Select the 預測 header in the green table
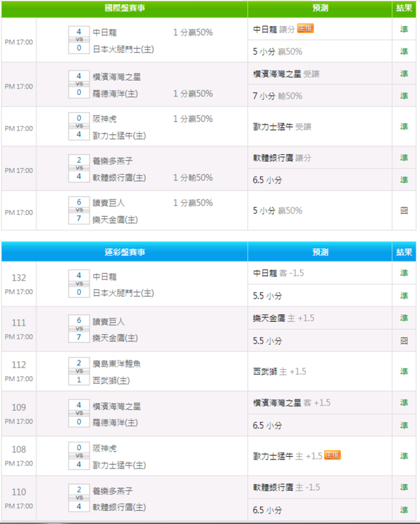This screenshot has height=524, width=420. coord(320,8)
